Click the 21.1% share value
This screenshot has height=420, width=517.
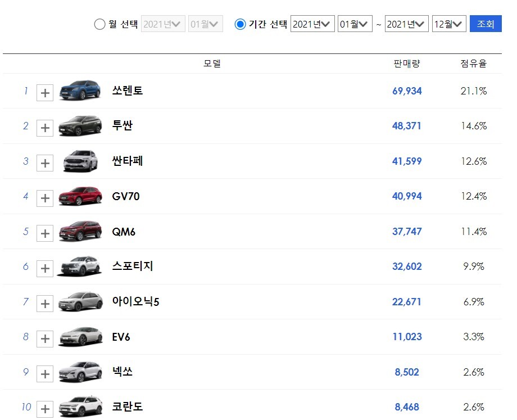pyautogui.click(x=474, y=91)
